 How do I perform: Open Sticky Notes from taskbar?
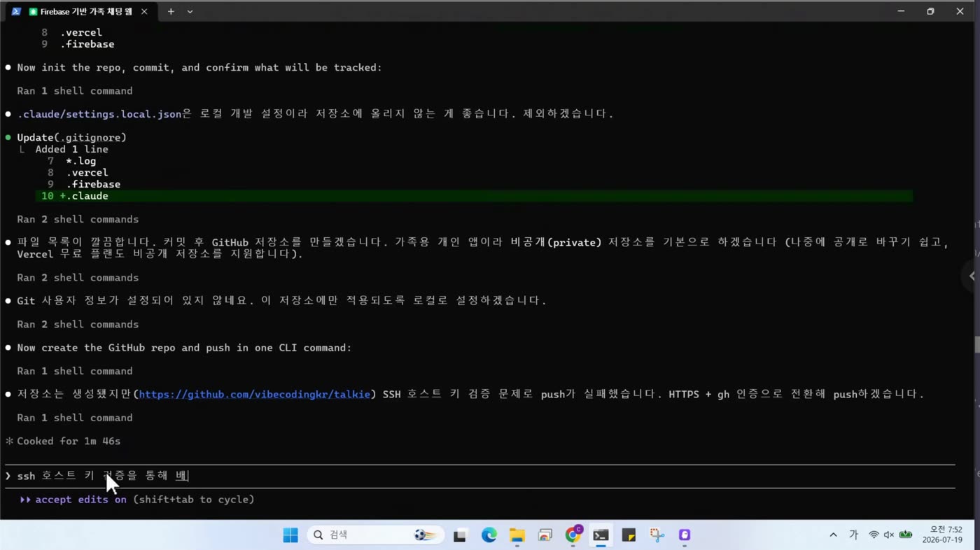pyautogui.click(x=629, y=535)
